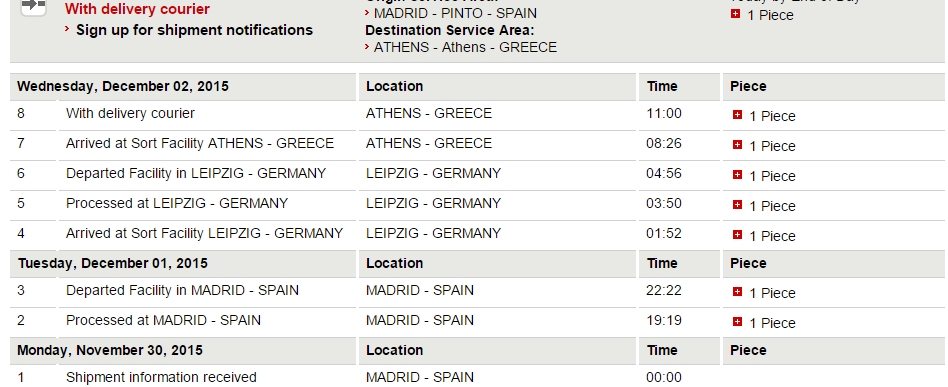Screen dimensions: 948x387
Task: Click ATHENS - Athens - GREECE destination area
Action: coord(466,47)
